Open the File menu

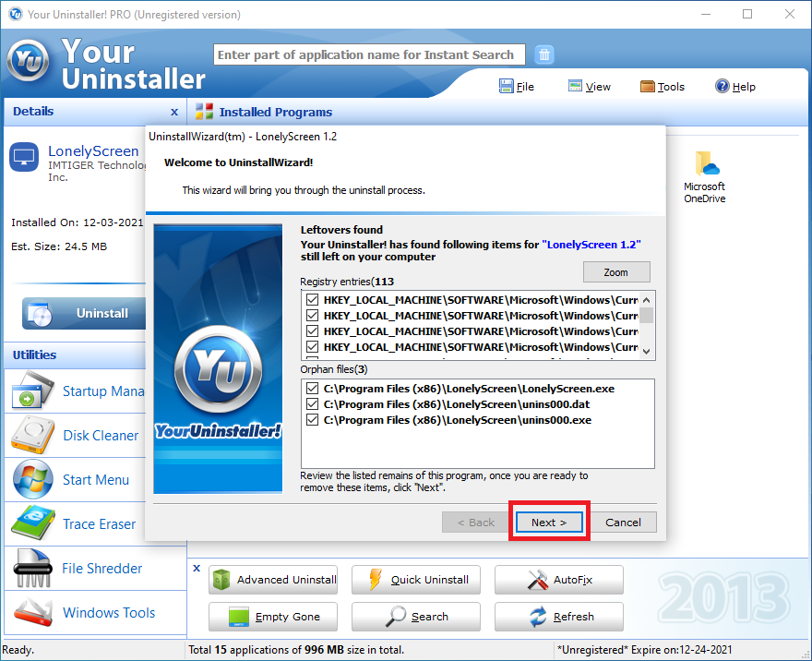click(517, 87)
